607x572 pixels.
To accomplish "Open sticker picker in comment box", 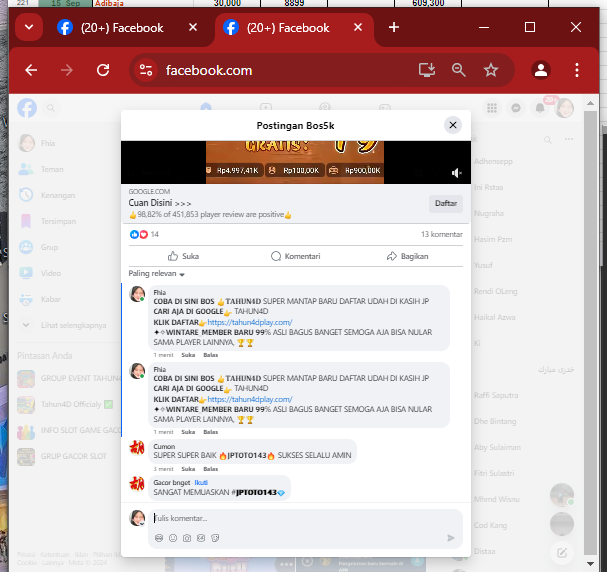I will pyautogui.click(x=215, y=538).
